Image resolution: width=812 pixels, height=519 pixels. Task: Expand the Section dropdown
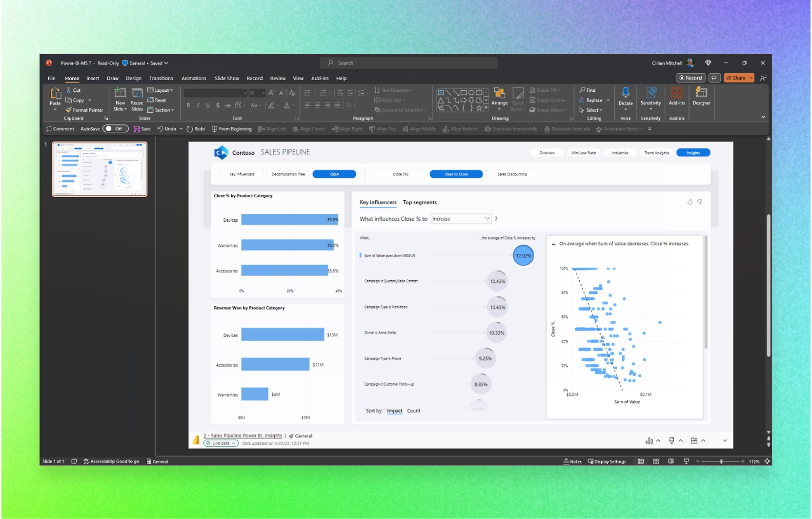pos(161,110)
